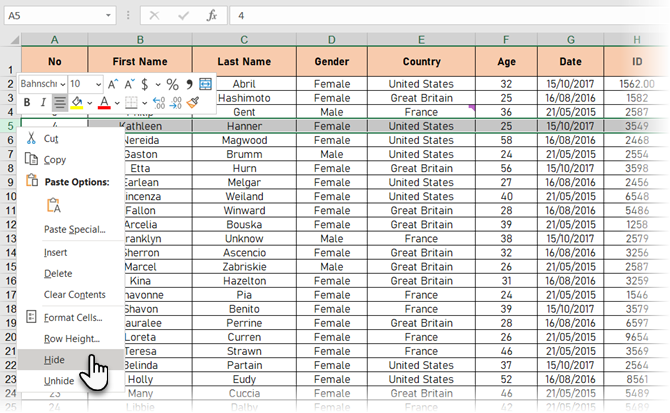
Task: Choose Cut from the context menu
Action: click(x=71, y=138)
